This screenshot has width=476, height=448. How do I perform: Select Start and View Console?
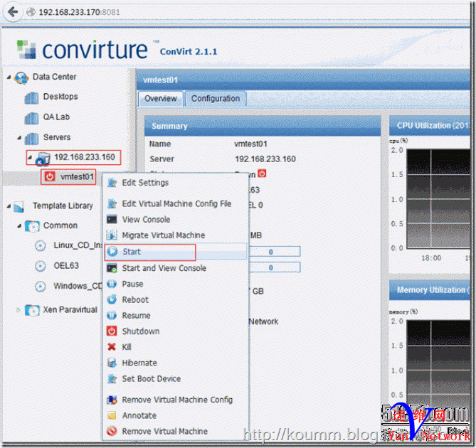point(176,268)
